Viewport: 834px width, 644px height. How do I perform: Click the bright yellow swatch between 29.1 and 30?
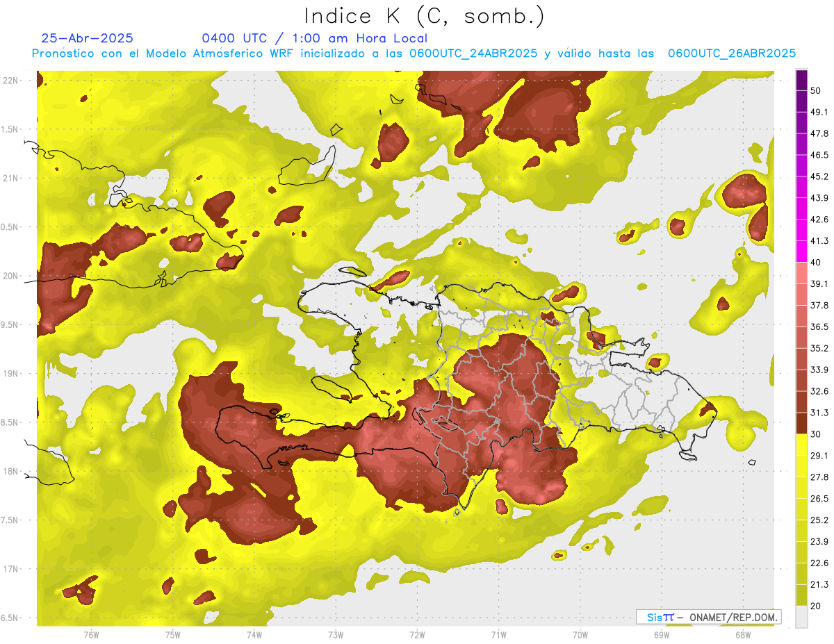(x=802, y=445)
